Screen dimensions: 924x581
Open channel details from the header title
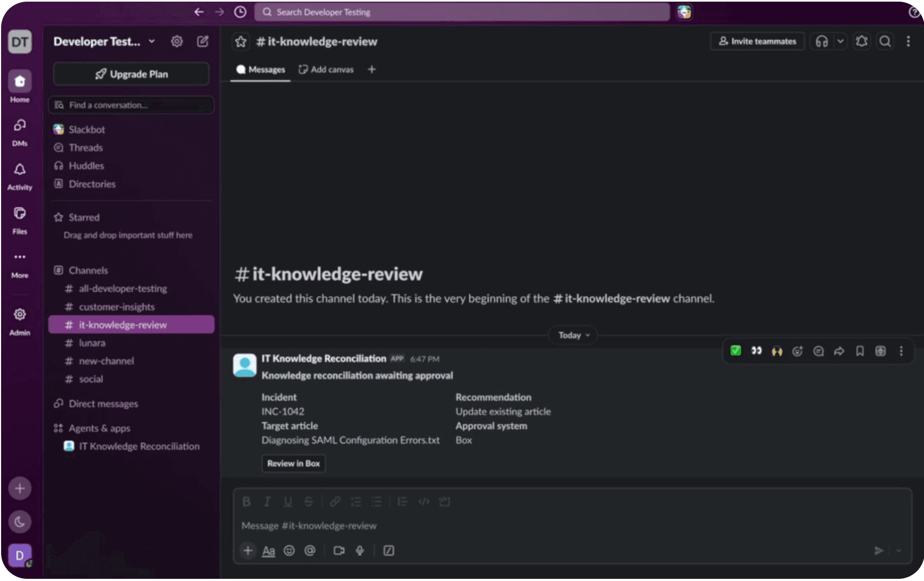[317, 41]
